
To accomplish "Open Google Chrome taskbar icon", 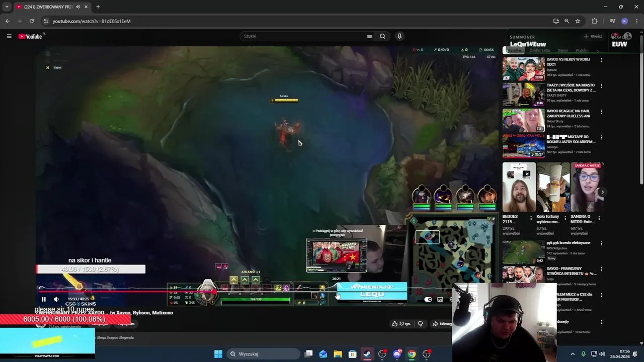I will click(x=412, y=354).
